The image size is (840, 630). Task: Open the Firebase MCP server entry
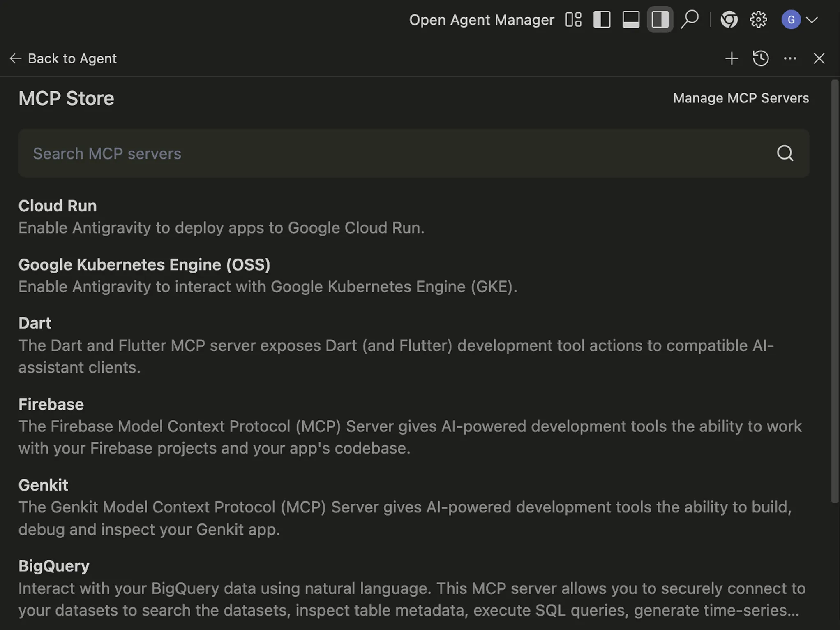[x=51, y=404]
